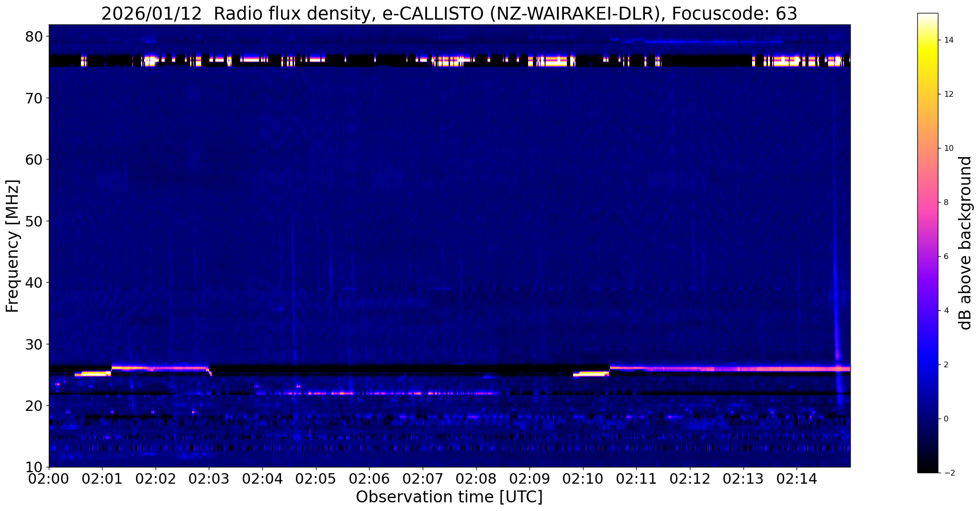This screenshot has height=511, width=980.
Task: Click the 02:07 time tick label
Action: (423, 478)
